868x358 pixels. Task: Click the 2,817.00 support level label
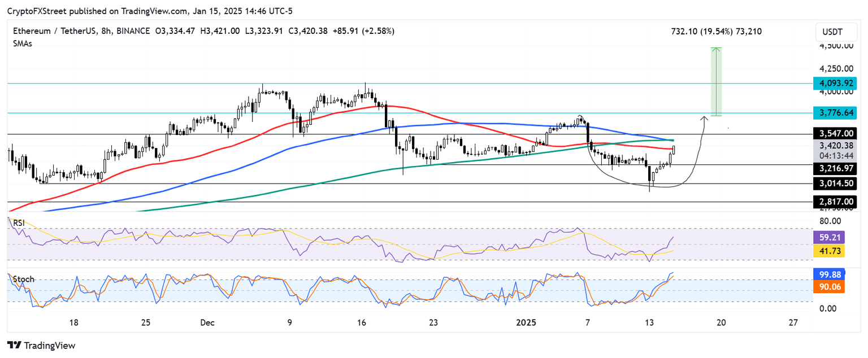click(836, 202)
